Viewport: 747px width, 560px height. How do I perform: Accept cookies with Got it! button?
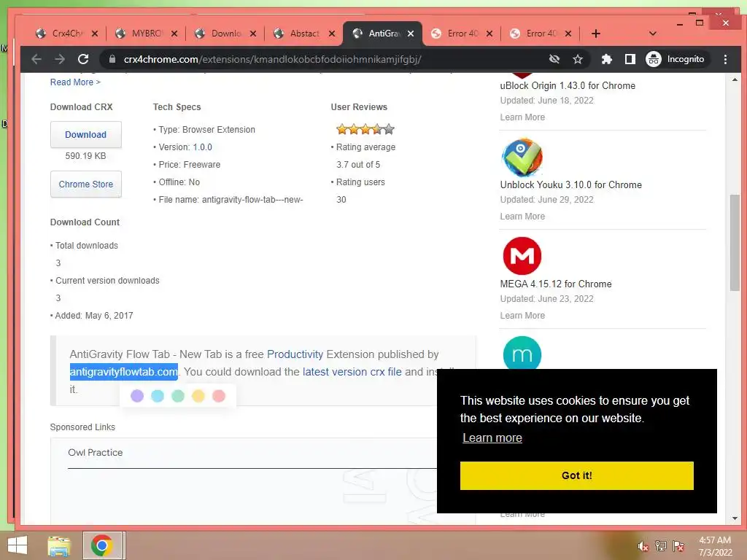pyautogui.click(x=576, y=475)
